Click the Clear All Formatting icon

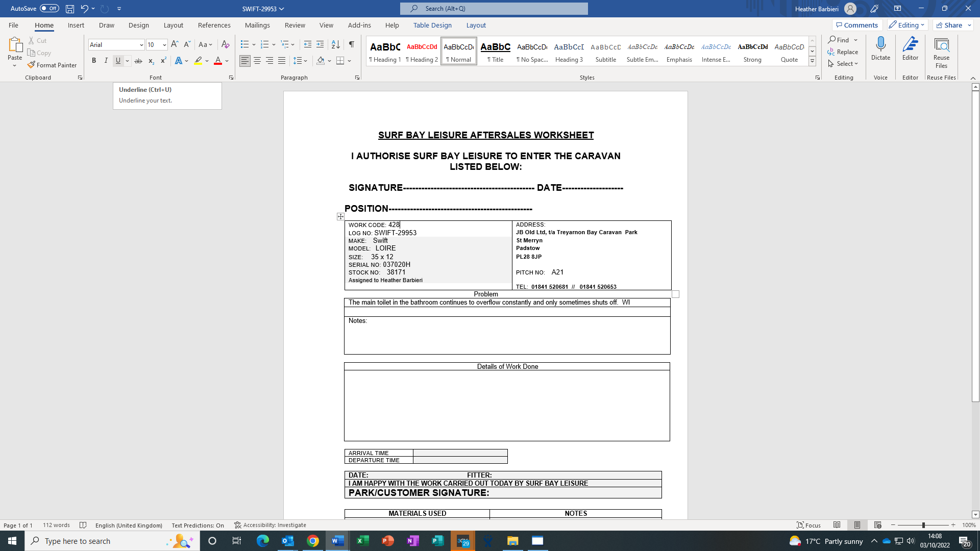click(225, 44)
